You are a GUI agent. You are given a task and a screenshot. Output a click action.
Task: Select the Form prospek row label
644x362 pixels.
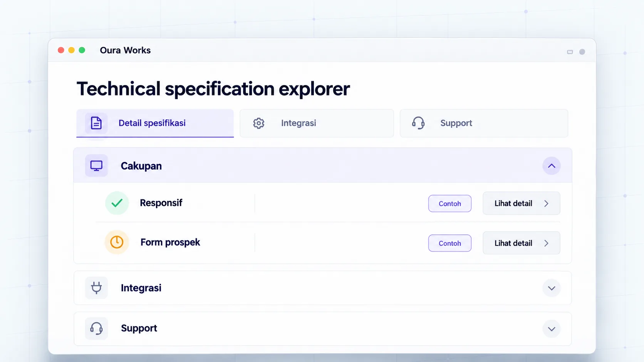[170, 242]
